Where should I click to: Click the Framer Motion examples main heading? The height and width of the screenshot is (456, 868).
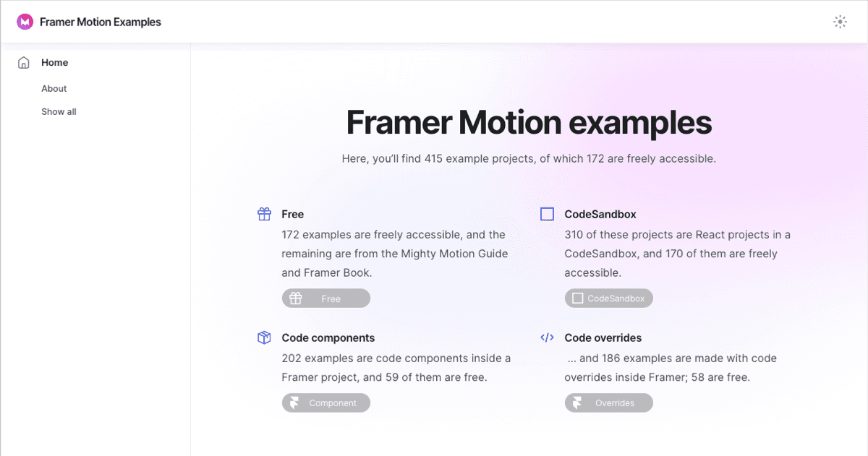point(529,122)
